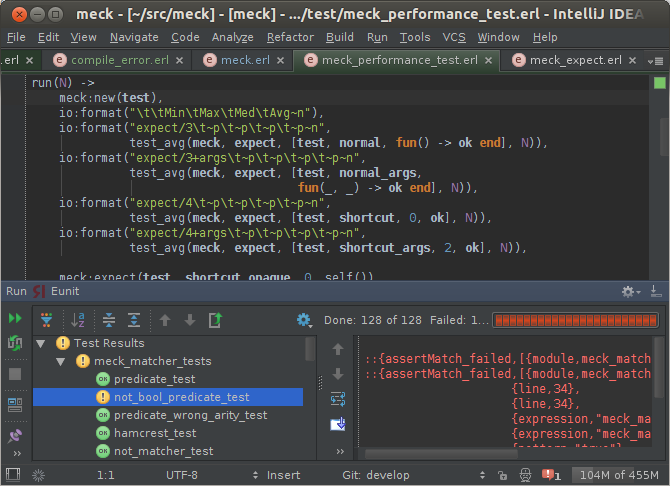The image size is (670, 486).
Task: Go to previous failed test arrow
Action: [165, 320]
